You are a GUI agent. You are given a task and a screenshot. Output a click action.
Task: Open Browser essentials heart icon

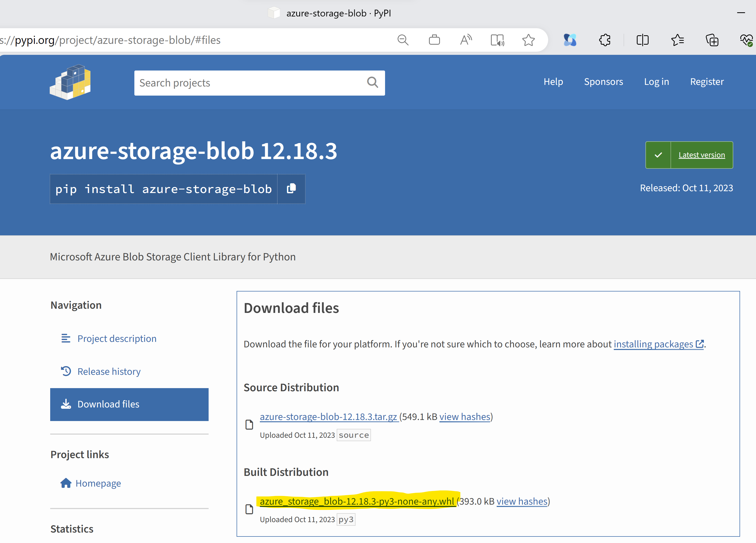coord(747,40)
